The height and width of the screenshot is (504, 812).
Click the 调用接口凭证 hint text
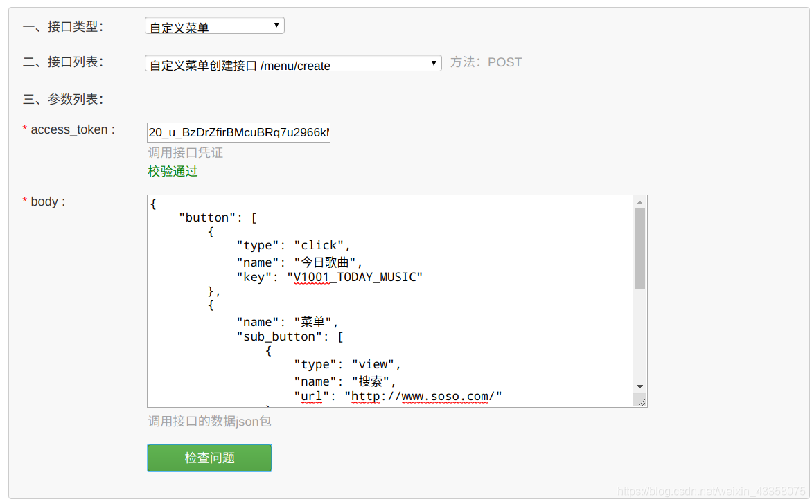186,152
